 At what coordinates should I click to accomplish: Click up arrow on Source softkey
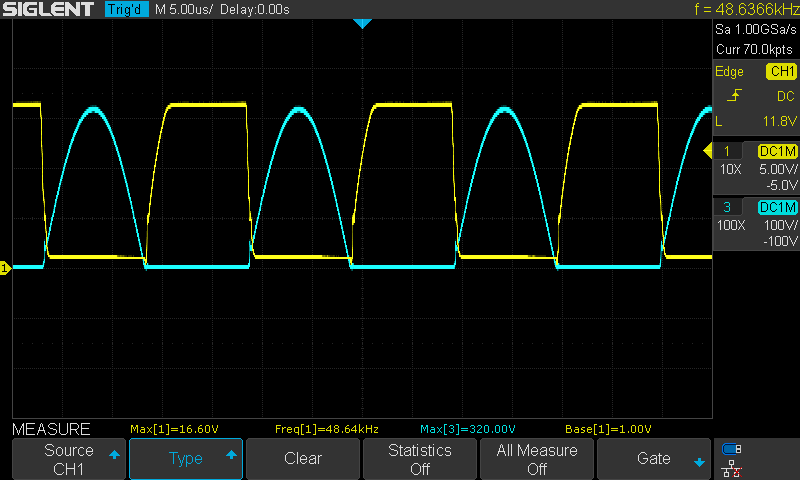(114, 454)
